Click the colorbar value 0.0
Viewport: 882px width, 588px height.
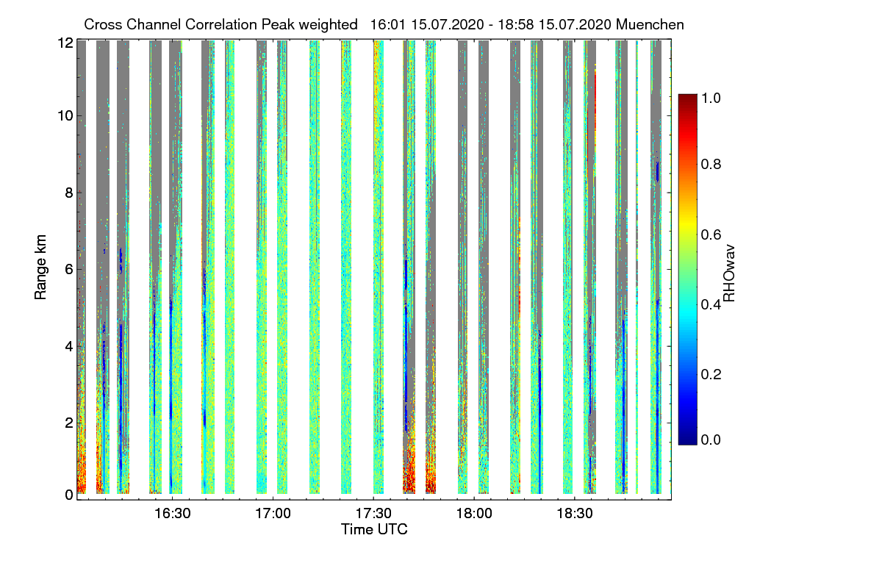click(x=711, y=440)
